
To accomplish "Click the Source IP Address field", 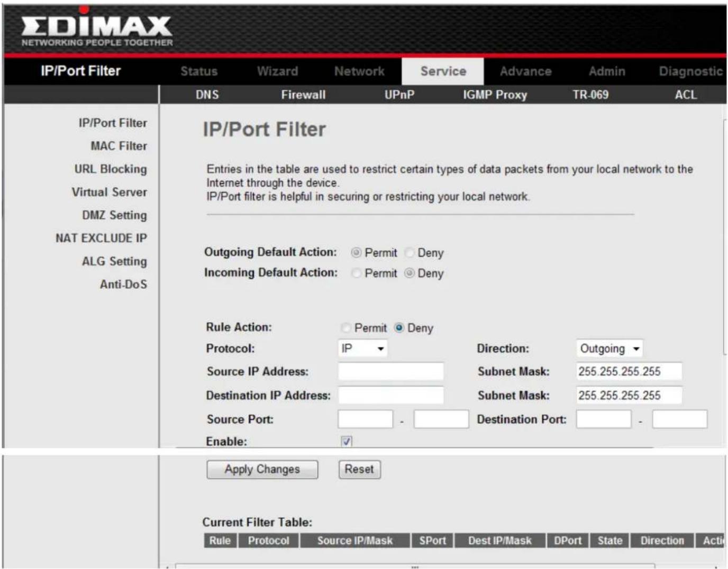I will click(x=391, y=371).
